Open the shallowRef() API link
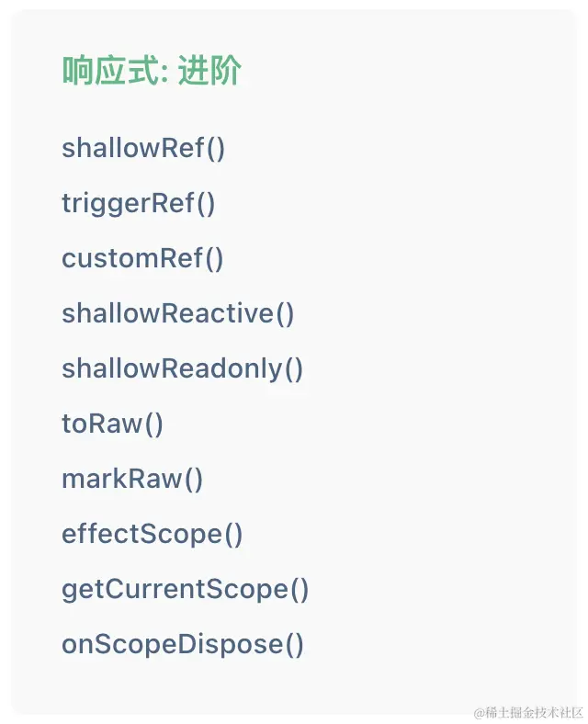 [x=143, y=148]
